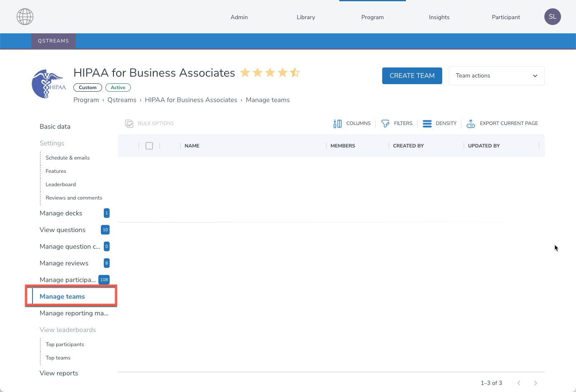Go to next page arrow

pyautogui.click(x=536, y=383)
